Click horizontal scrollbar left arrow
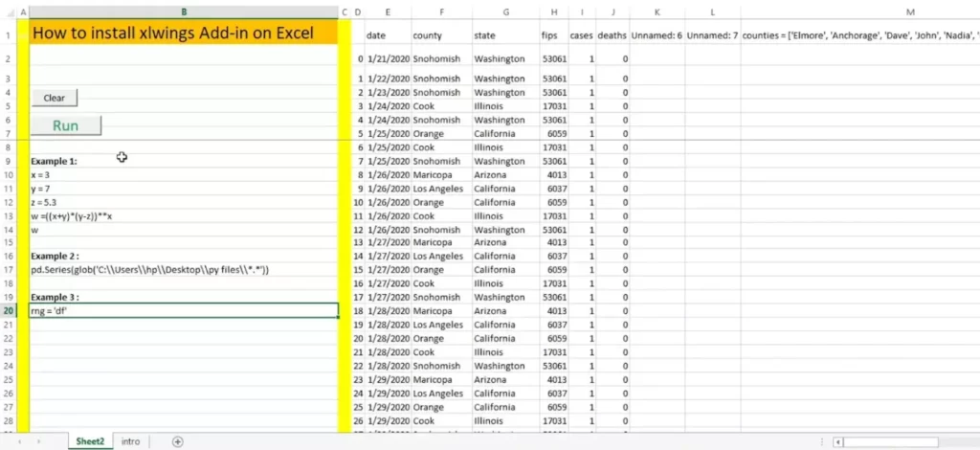 coord(838,442)
